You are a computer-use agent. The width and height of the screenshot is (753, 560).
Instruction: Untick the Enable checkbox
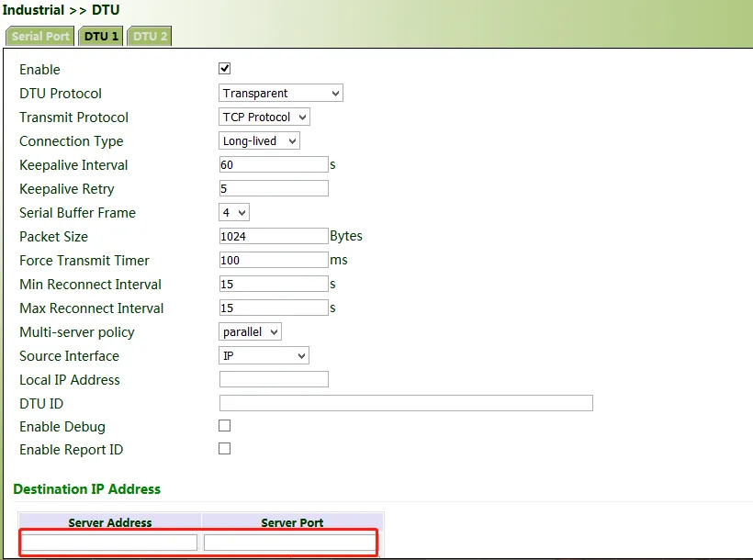coord(224,68)
